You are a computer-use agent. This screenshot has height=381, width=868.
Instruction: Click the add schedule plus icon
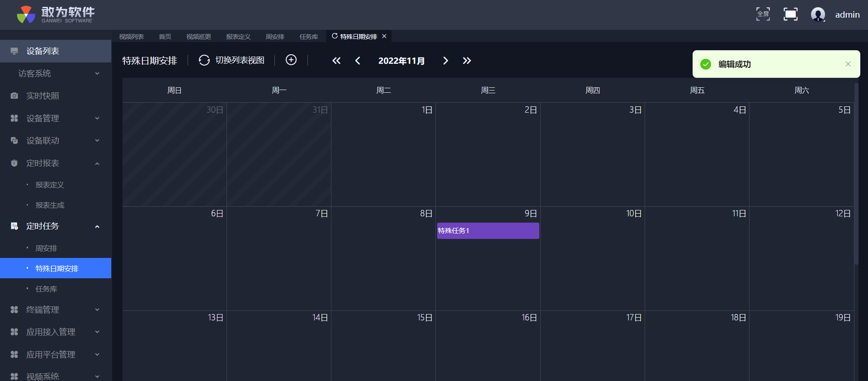point(291,60)
